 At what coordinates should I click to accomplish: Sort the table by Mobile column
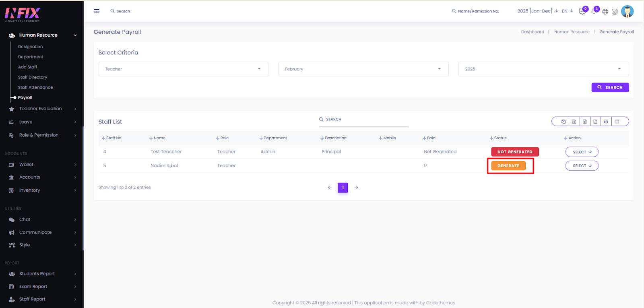coord(388,138)
